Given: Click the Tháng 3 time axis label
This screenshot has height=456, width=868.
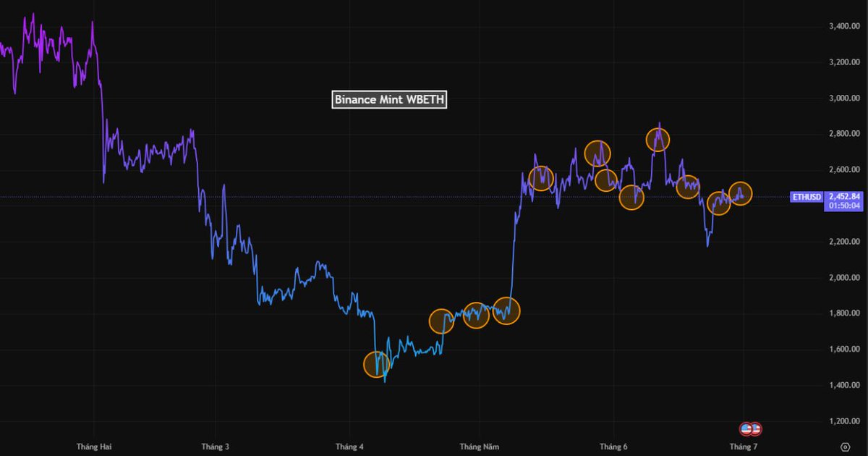Looking at the screenshot, I should pos(216,447).
